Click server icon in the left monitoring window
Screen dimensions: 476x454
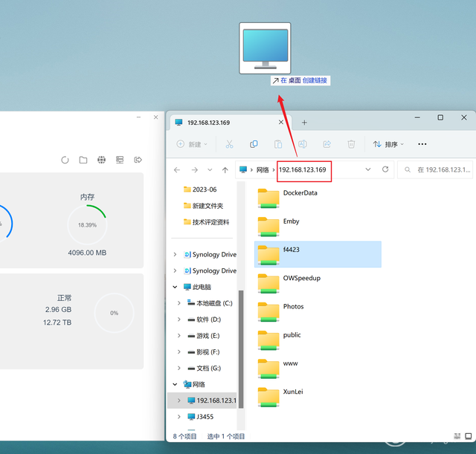120,160
